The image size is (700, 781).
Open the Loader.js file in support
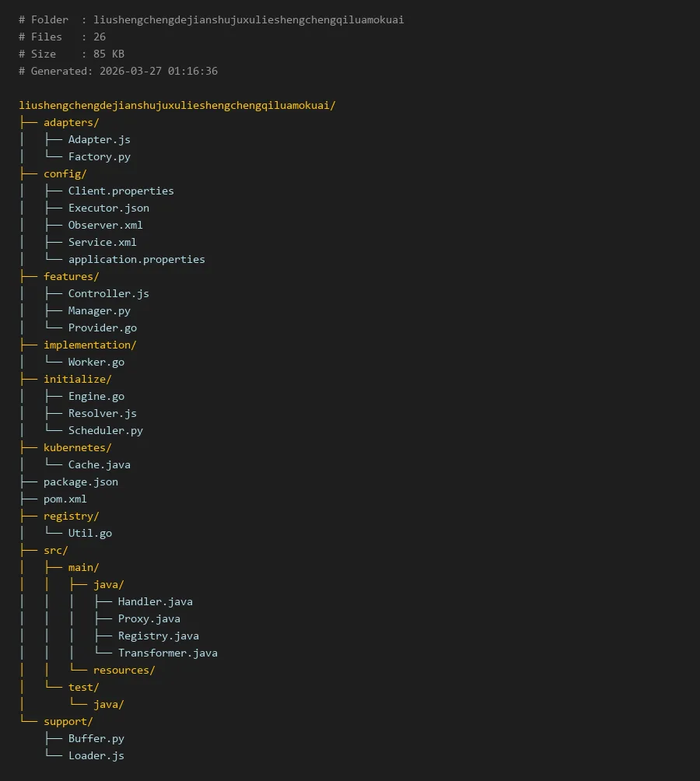click(96, 755)
